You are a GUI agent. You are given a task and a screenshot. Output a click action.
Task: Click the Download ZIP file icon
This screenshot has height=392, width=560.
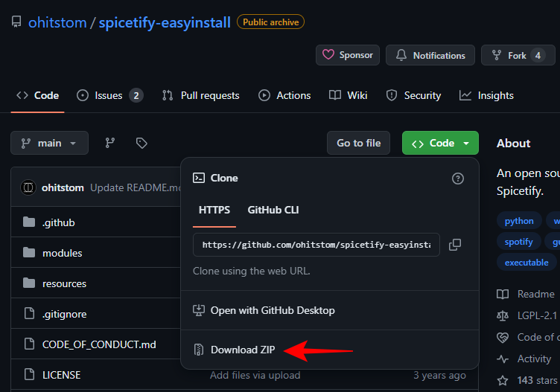[199, 350]
